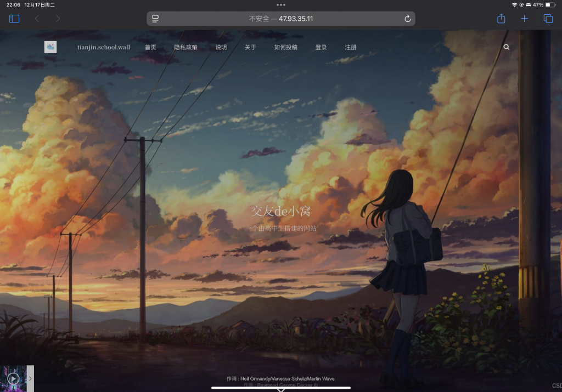Show the tab overview
Image resolution: width=562 pixels, height=392 pixels.
pyautogui.click(x=548, y=19)
